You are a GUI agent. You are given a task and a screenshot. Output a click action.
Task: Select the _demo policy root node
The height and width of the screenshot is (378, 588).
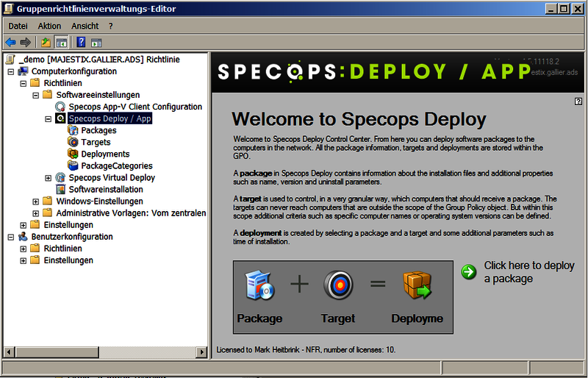pyautogui.click(x=99, y=60)
